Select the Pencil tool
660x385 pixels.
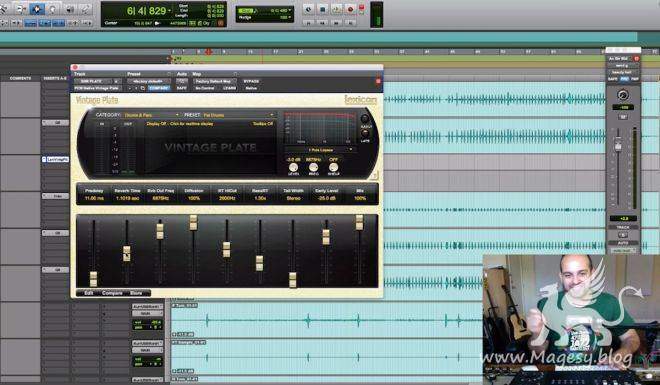click(x=85, y=9)
